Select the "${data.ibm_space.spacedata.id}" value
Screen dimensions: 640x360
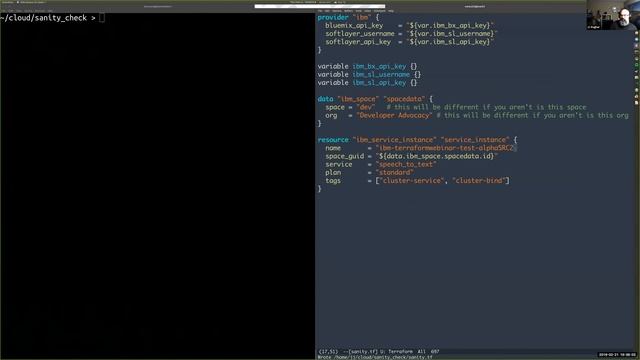[436, 156]
